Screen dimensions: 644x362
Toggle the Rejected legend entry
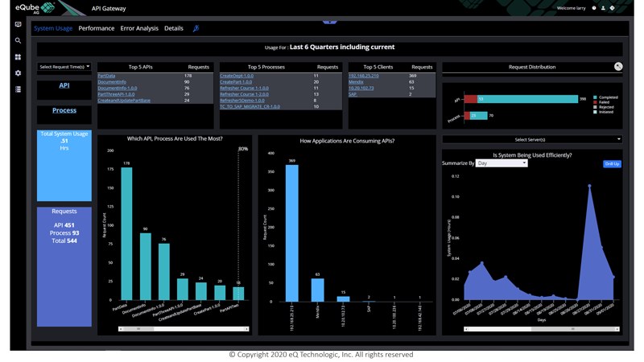pyautogui.click(x=603, y=107)
